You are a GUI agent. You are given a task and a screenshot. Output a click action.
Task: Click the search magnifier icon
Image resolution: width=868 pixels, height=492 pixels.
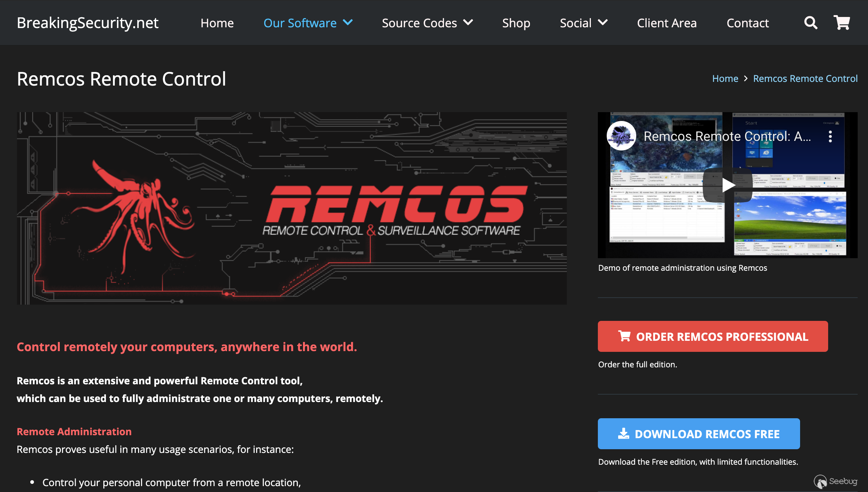click(x=810, y=23)
